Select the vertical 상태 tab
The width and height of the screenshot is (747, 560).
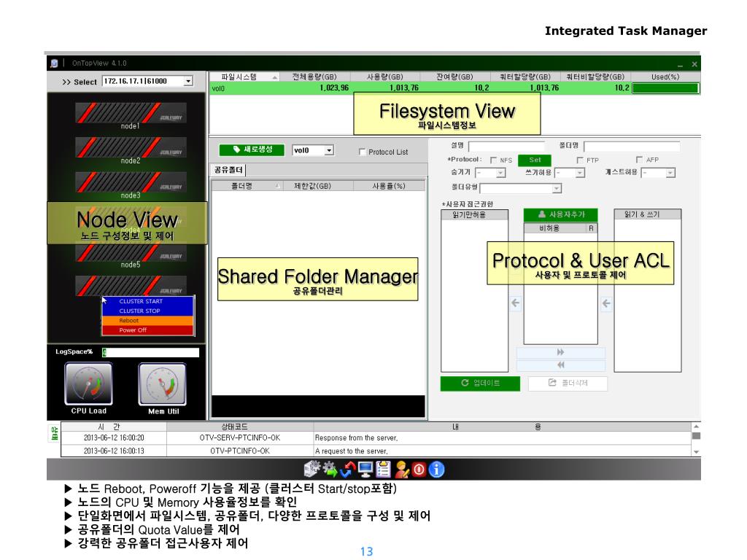pos(54,433)
